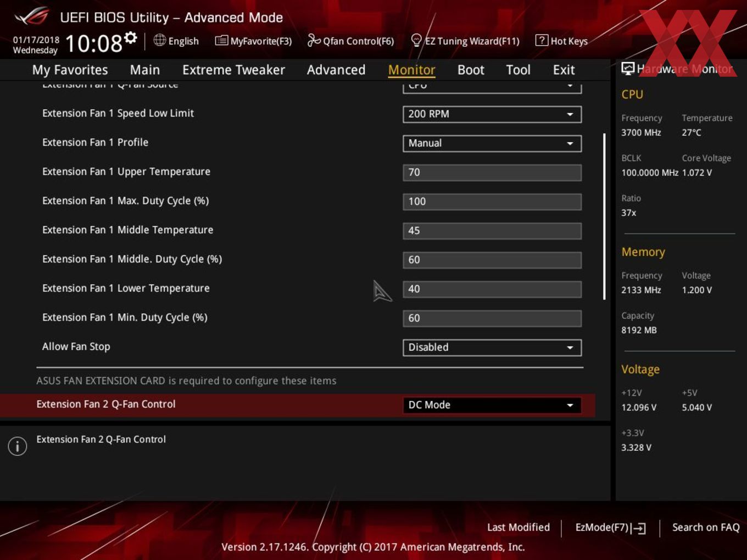Click BCLK value 100.0000 MHz
Screen dimensions: 747x560
pyautogui.click(x=650, y=172)
